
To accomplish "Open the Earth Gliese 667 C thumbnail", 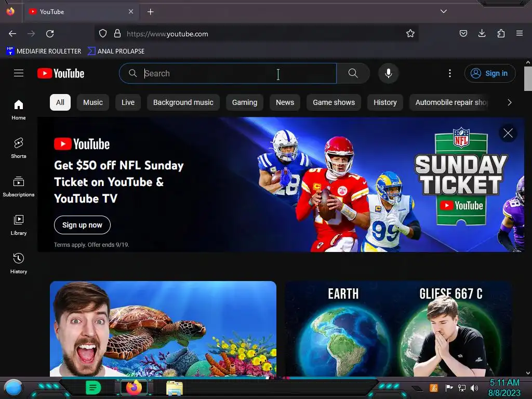I will point(398,328).
